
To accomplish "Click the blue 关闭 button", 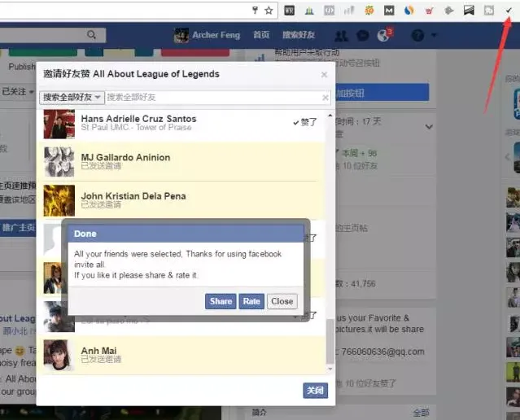I will coord(315,390).
